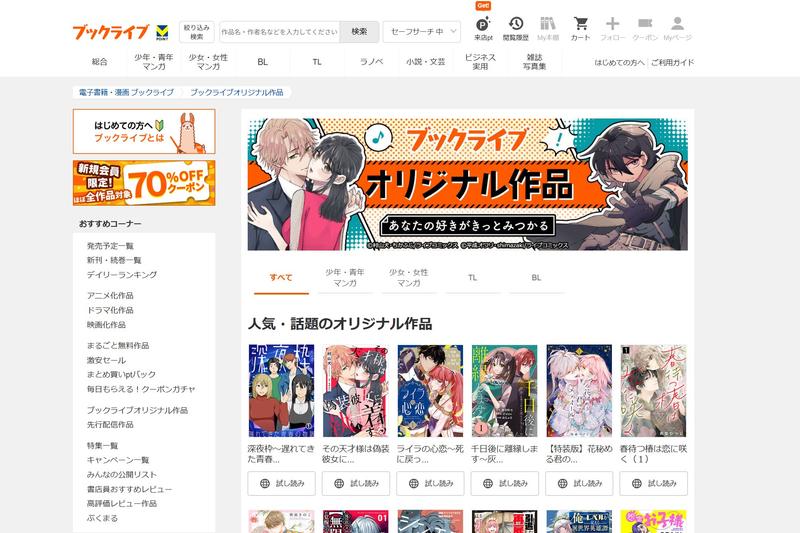Open the 総合 category tab

click(x=99, y=62)
